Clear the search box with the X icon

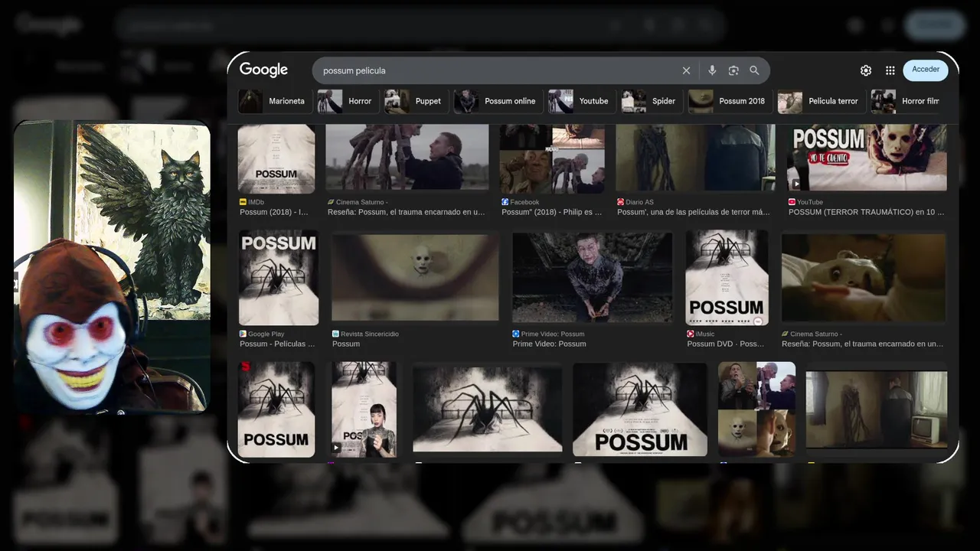click(x=686, y=70)
